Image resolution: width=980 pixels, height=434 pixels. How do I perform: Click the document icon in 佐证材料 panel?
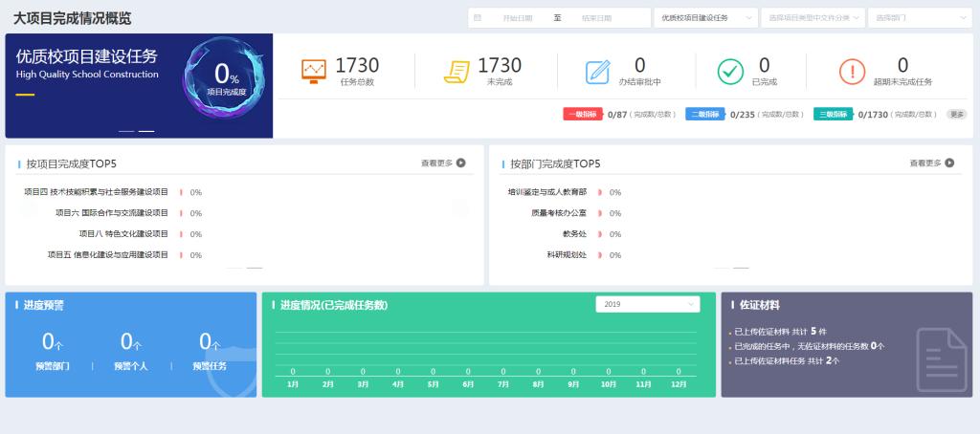tap(942, 359)
